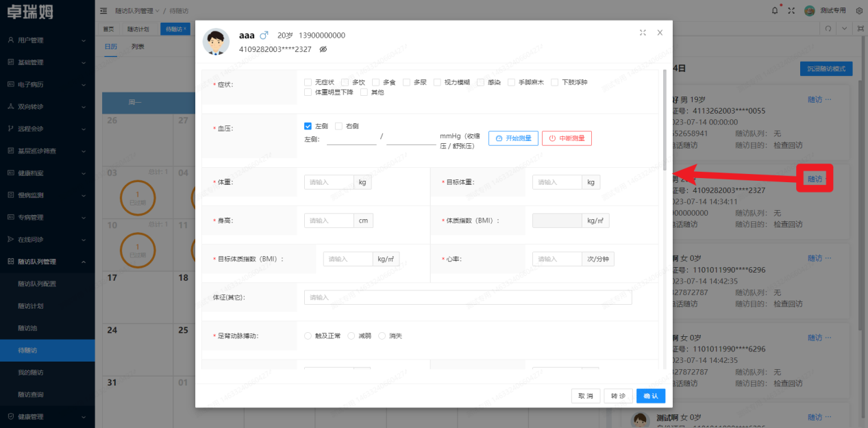This screenshot has height=428, width=868.
Task: Click the fullscreen icon in the dialog header
Action: pos(643,32)
